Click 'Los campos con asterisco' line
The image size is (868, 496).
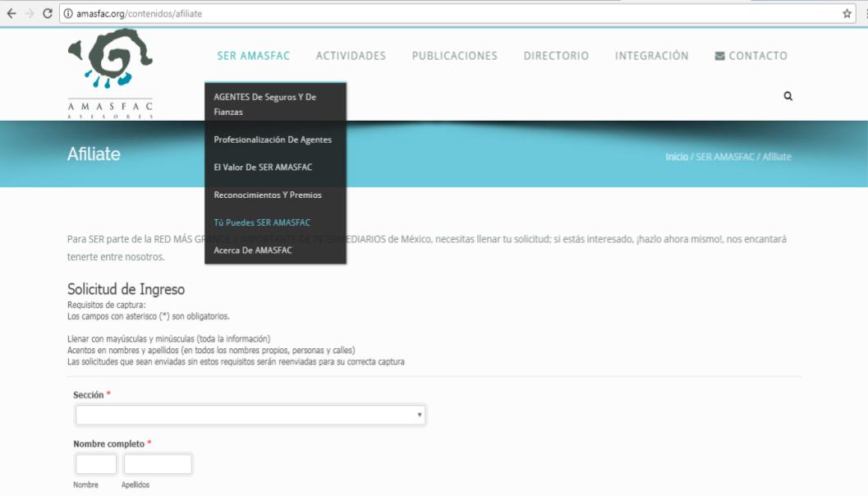[149, 317]
